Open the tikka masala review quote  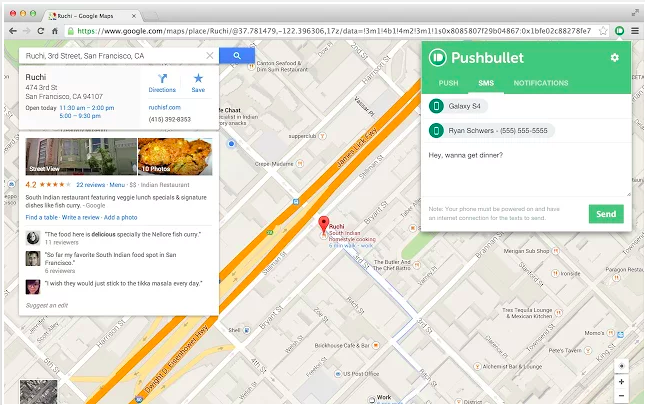124,283
